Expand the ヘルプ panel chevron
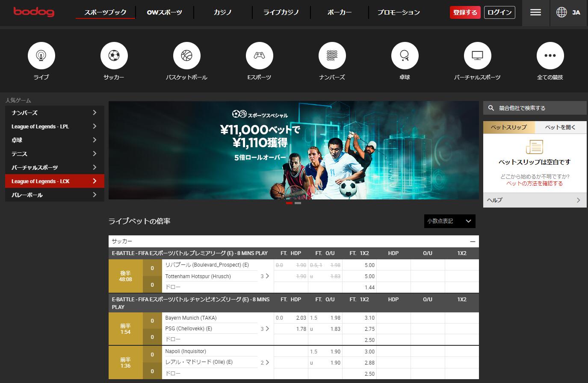The image size is (588, 383). click(x=578, y=200)
